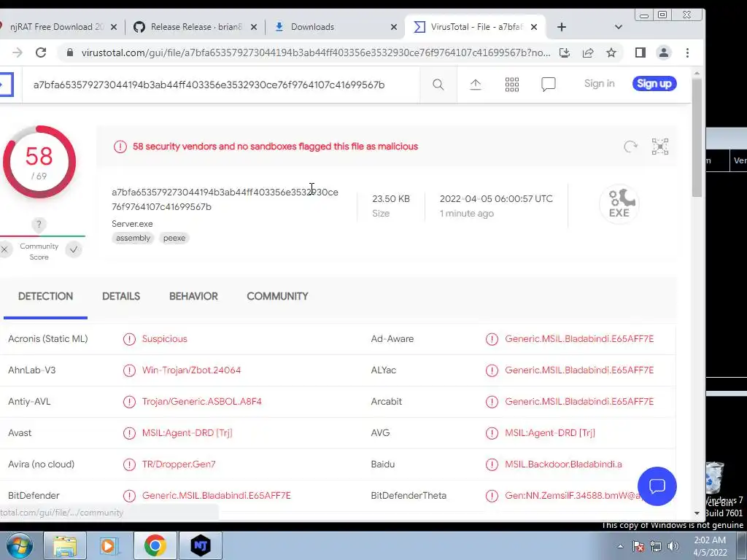
Task: Click the VirusTotal search magnifier icon
Action: pos(438,85)
